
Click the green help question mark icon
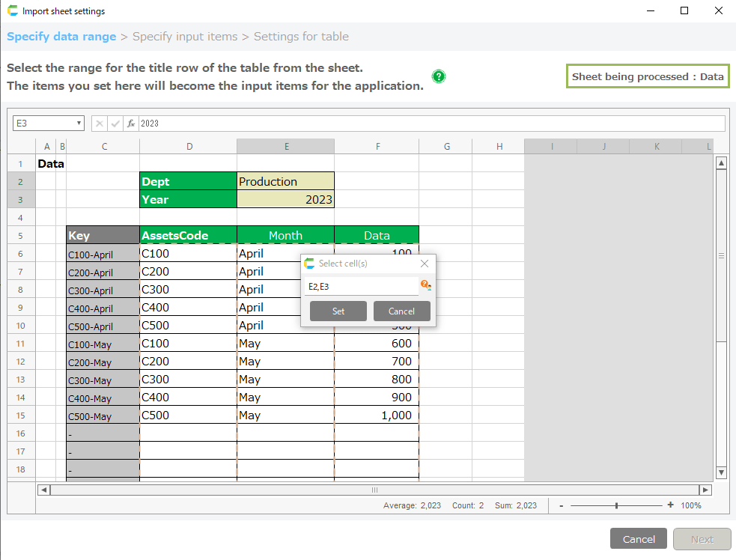click(x=439, y=76)
